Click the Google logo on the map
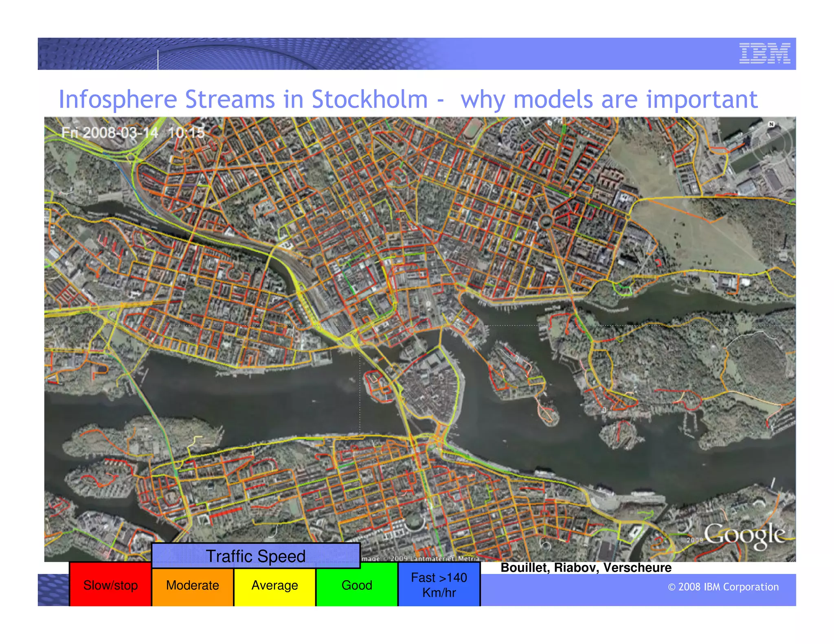Image resolution: width=834 pixels, height=644 pixels. [745, 534]
